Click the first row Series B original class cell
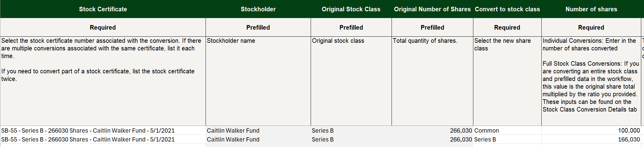This screenshot has width=644, height=147. (x=351, y=130)
